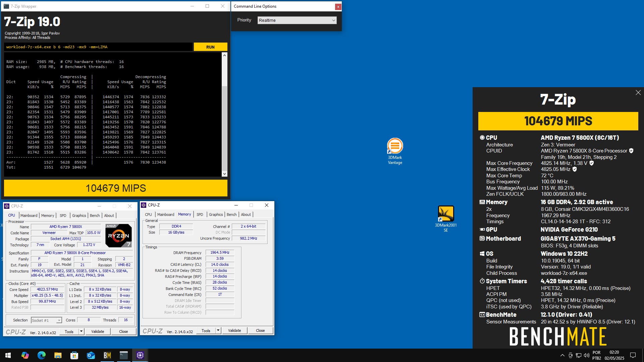Click the Memory section icon in BenchMate
Screen dimensions: 644x362
(x=482, y=202)
